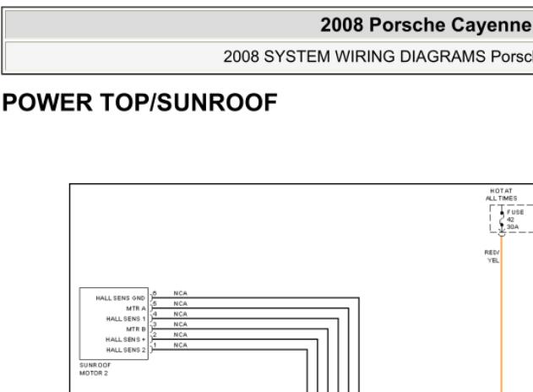The image size is (533, 392).
Task: Click pin number 5 beside MTR A
Action: (155, 303)
